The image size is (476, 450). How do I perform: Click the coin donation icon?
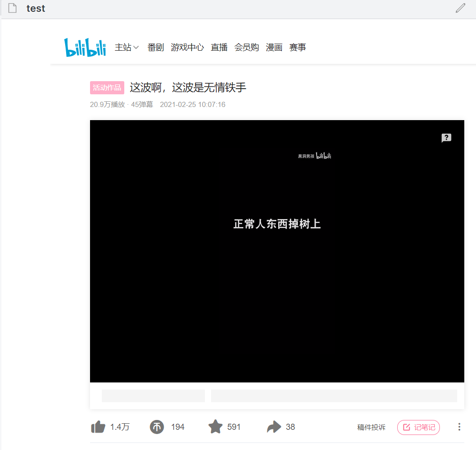click(157, 427)
